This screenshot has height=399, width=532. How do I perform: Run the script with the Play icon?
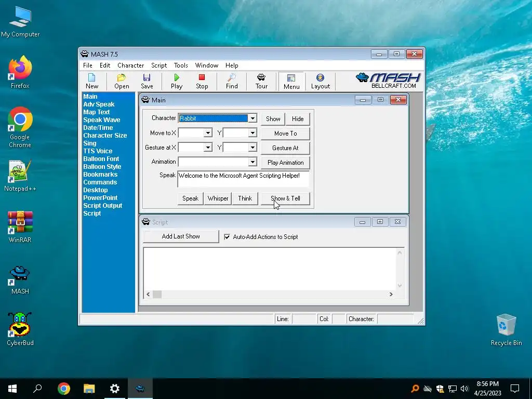point(177,82)
